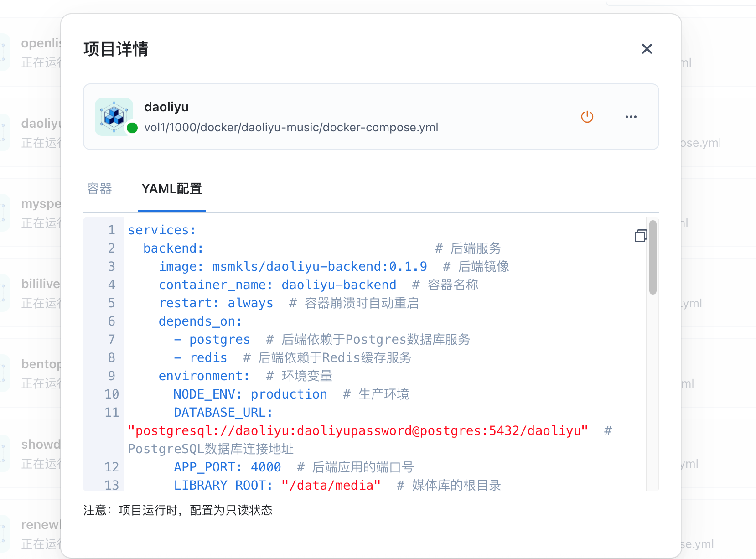The height and width of the screenshot is (559, 756).
Task: Click the red postgresql connection string
Action: coord(358,431)
